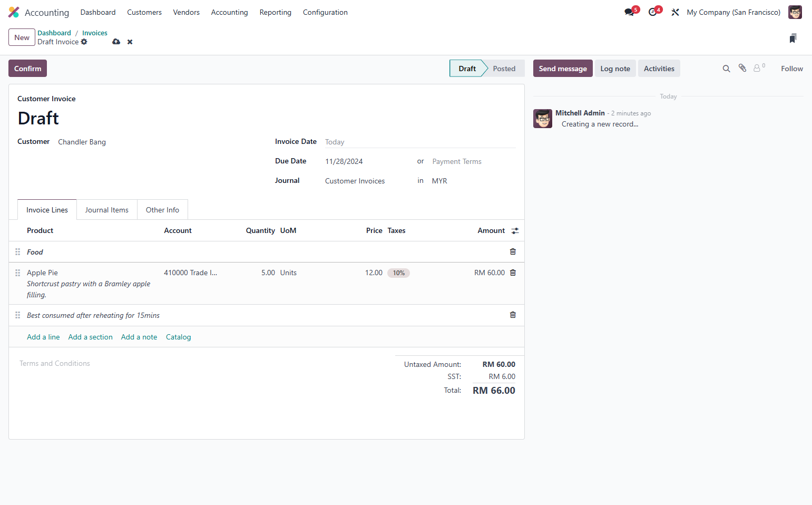Attach files using the paperclip icon
Image resolution: width=812 pixels, height=505 pixels.
[742, 68]
